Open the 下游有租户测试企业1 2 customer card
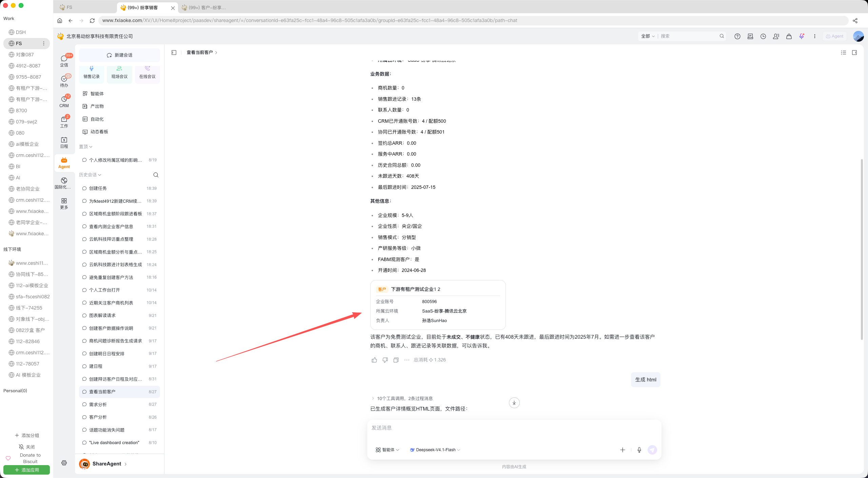The image size is (868, 478). [438, 305]
